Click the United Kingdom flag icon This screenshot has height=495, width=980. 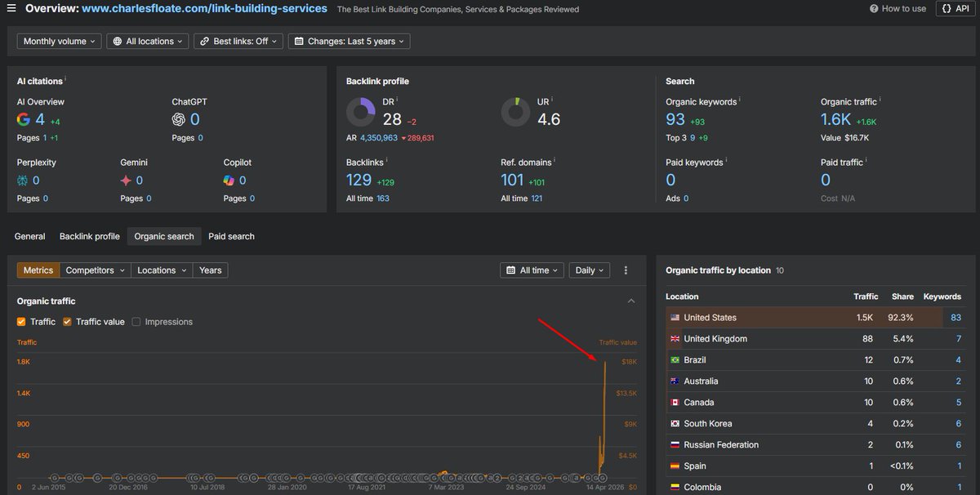click(x=675, y=339)
